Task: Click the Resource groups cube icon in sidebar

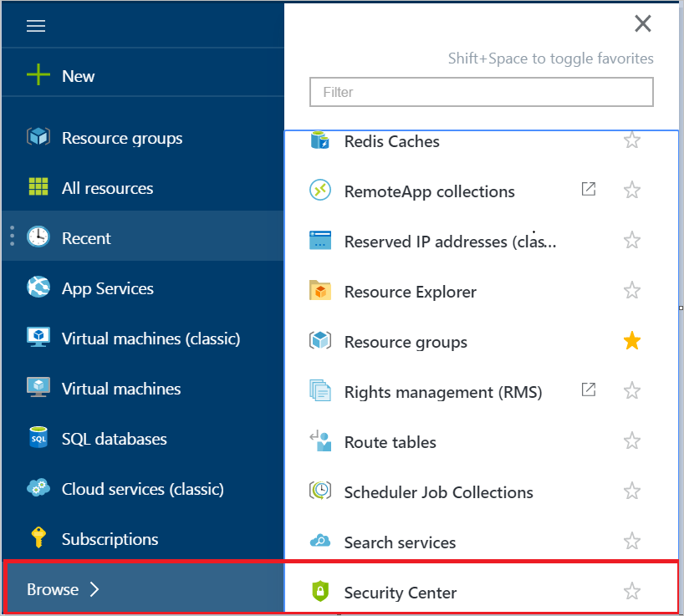Action: pos(38,137)
